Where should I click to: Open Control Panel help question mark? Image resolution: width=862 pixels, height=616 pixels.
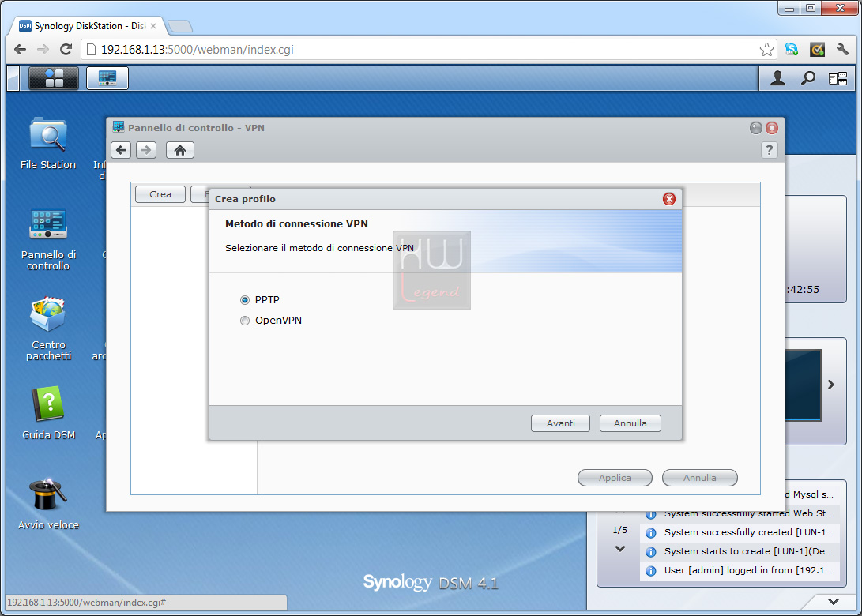(x=769, y=150)
